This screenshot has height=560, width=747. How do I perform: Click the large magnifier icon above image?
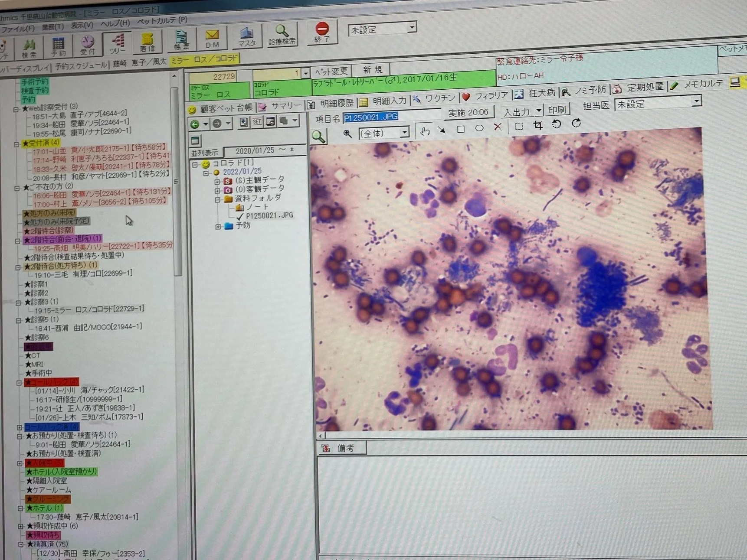coord(319,137)
